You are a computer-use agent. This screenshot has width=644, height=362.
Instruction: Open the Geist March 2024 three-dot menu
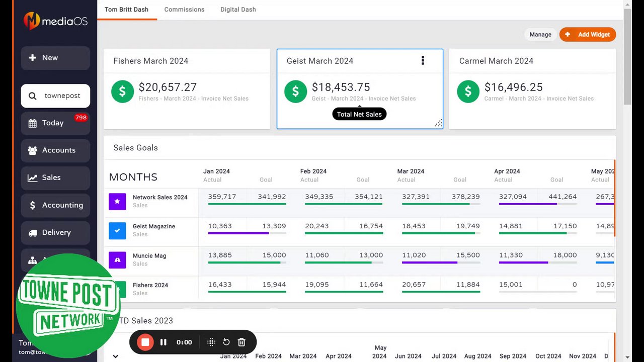423,61
